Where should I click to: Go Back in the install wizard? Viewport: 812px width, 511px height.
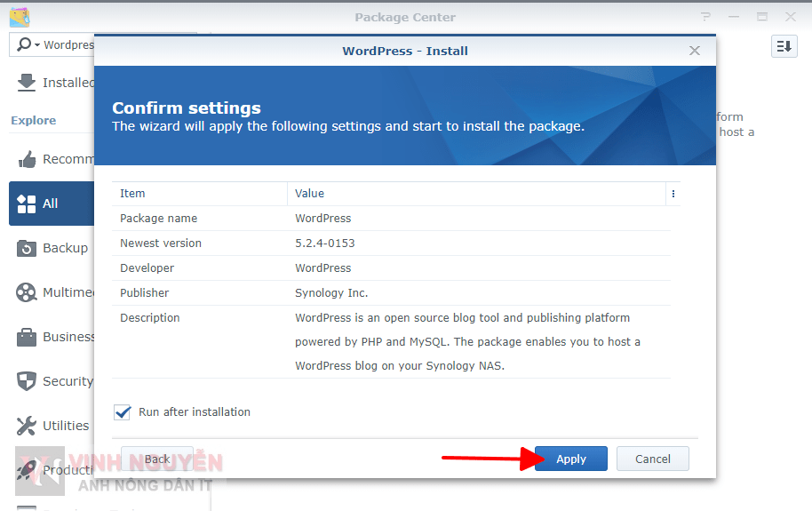click(x=157, y=459)
